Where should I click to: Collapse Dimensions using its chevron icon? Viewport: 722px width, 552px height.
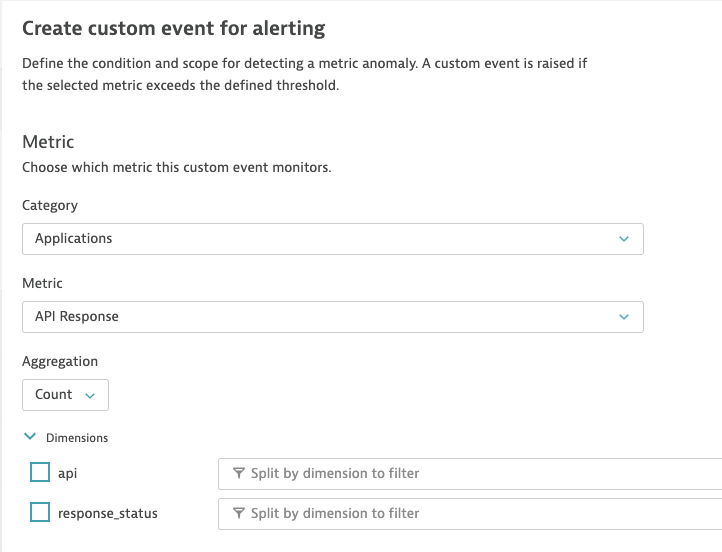(29, 437)
